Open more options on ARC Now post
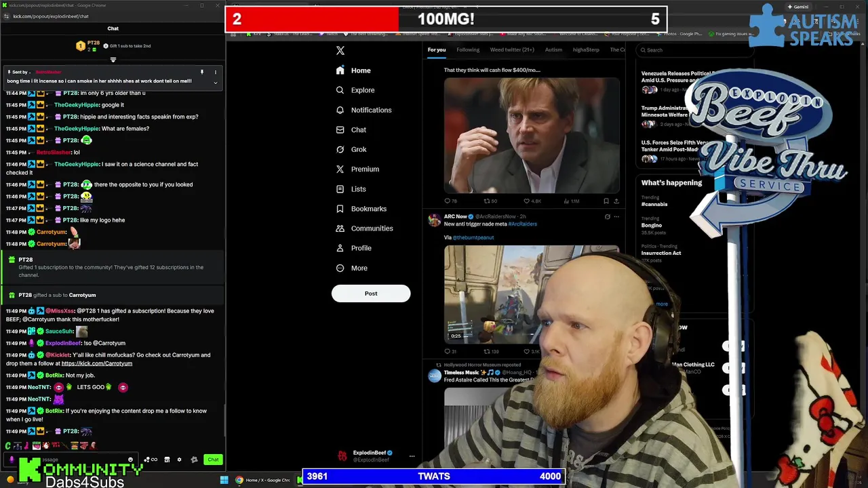Image resolution: width=868 pixels, height=488 pixels. (x=616, y=217)
